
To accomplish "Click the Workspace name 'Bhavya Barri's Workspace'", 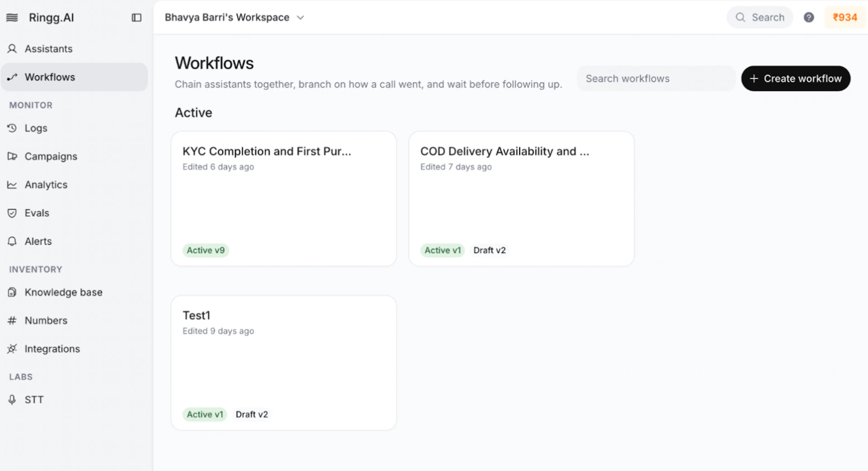I will 227,17.
